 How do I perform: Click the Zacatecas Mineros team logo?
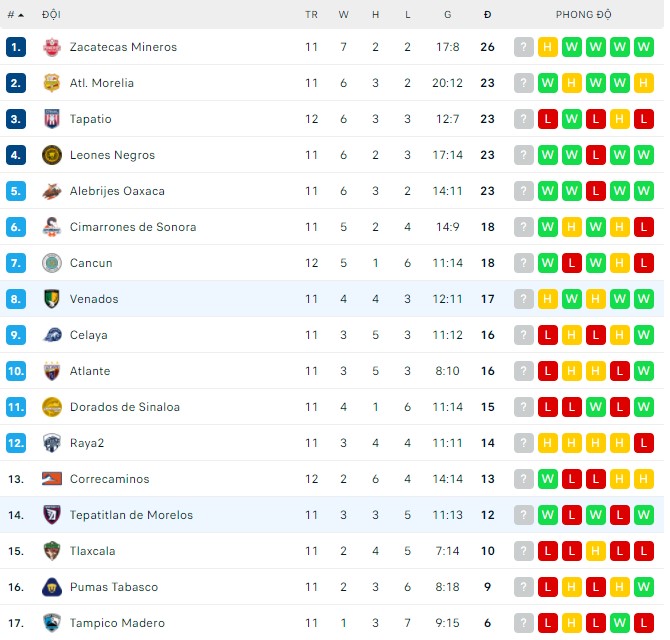(52, 47)
